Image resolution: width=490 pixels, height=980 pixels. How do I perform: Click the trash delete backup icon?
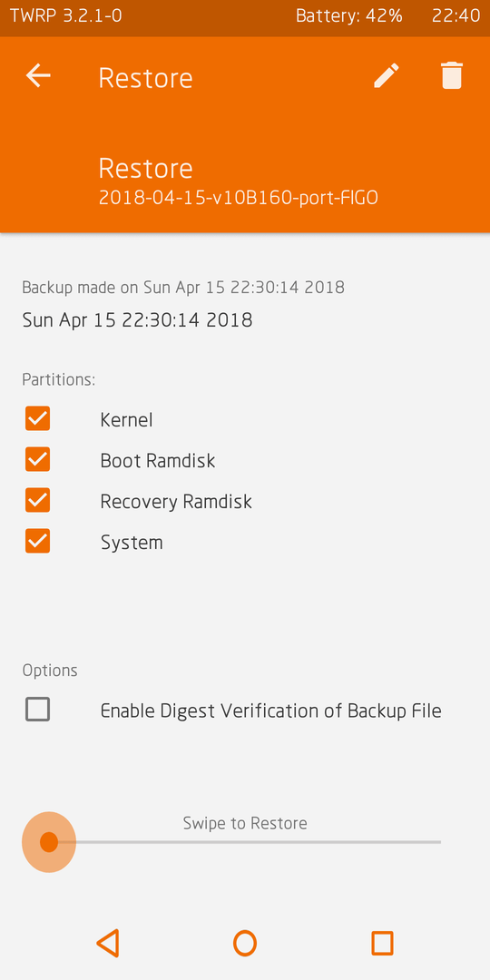(452, 75)
